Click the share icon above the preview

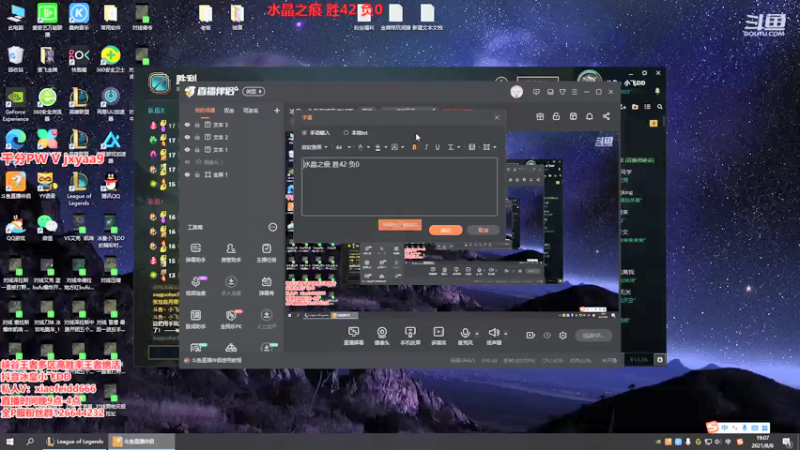coord(606,116)
